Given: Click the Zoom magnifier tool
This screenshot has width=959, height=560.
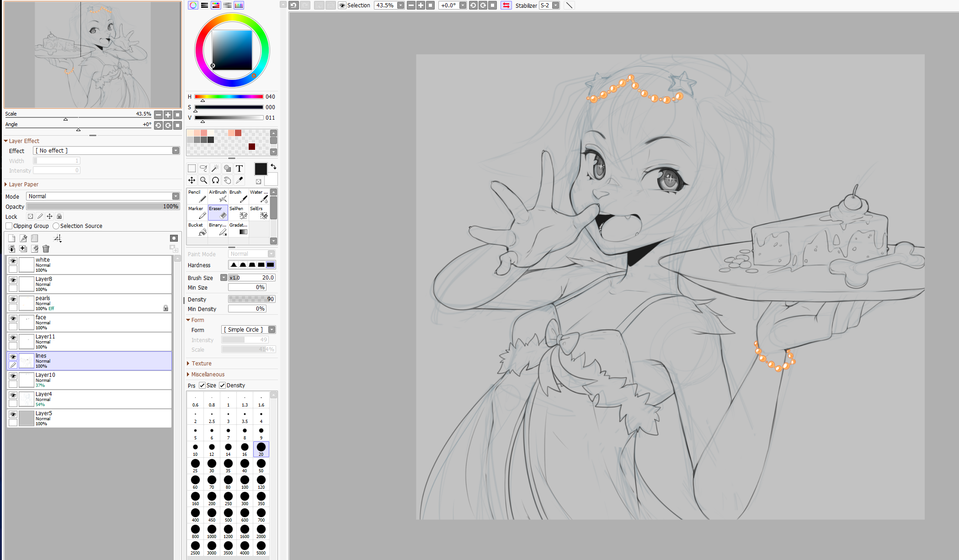Looking at the screenshot, I should 204,180.
